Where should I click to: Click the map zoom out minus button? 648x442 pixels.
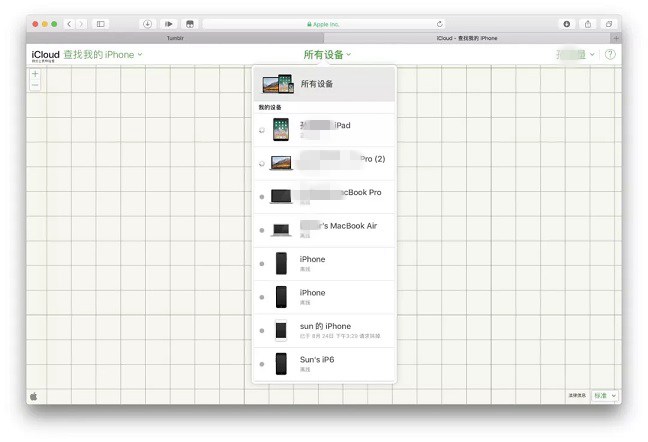coord(35,85)
